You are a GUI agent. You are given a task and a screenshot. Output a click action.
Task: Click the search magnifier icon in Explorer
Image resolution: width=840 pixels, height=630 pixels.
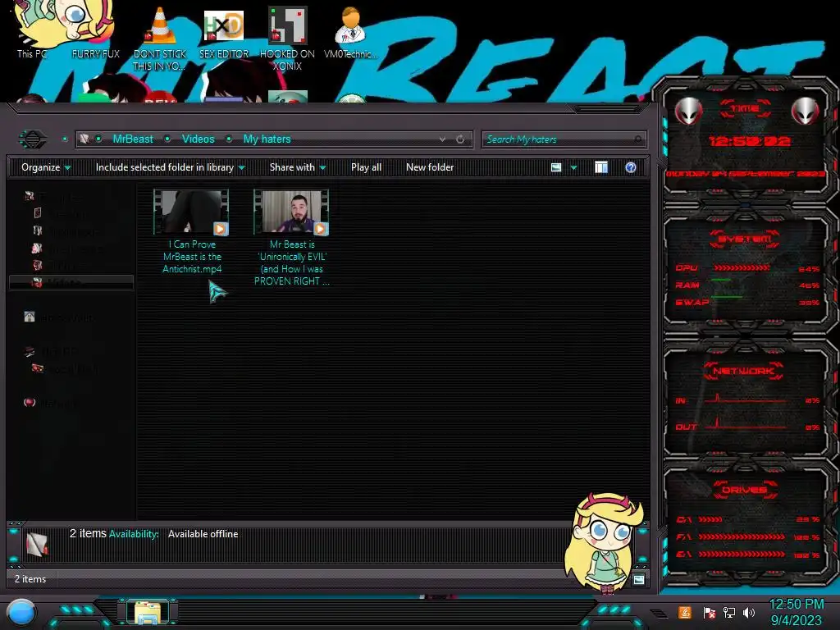click(x=637, y=139)
